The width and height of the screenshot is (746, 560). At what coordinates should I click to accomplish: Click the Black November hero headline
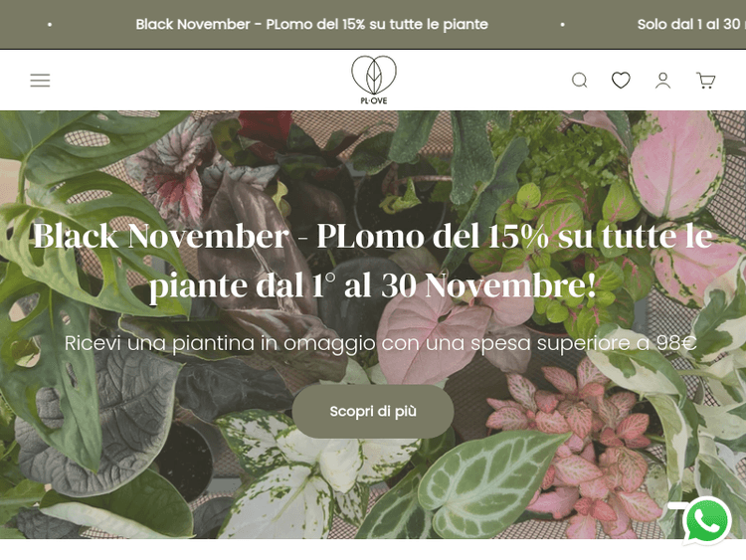[373, 261]
